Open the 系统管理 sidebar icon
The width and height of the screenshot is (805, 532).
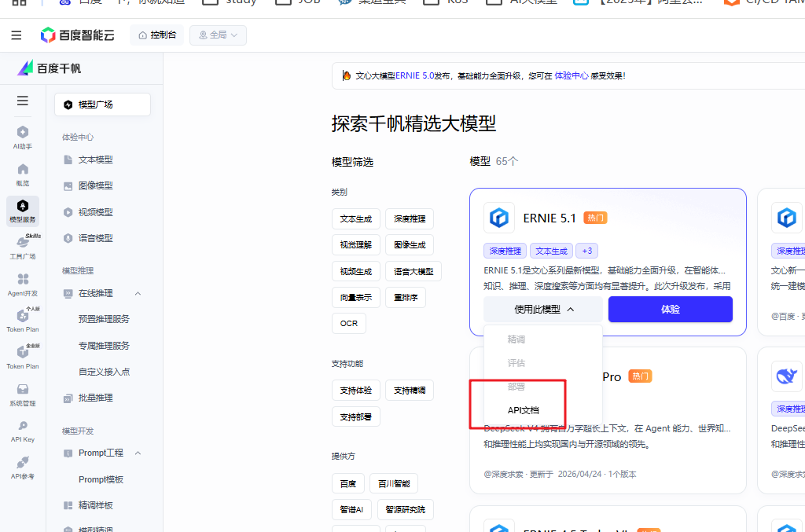tap(23, 394)
